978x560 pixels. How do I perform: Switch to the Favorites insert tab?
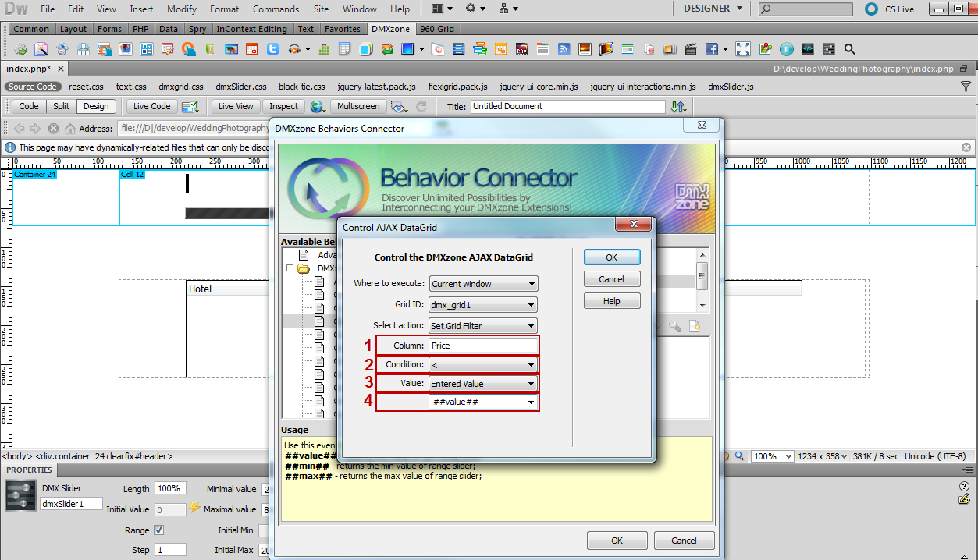343,29
